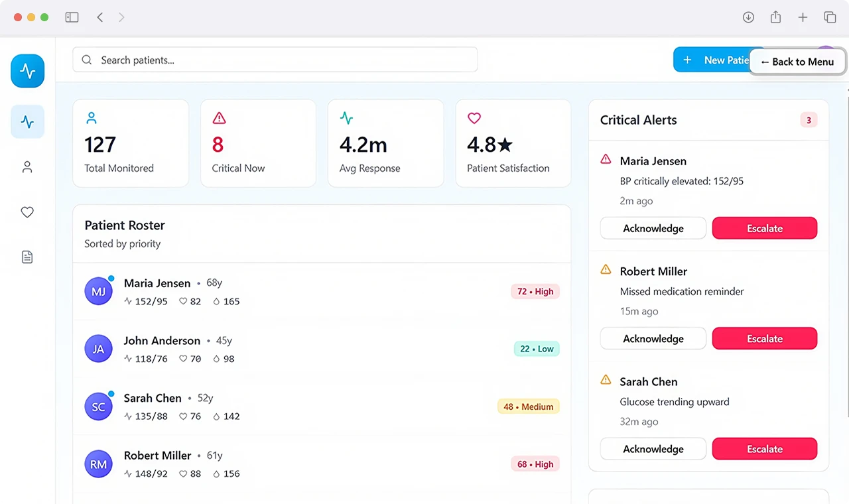849x504 pixels.
Task: Click the Robert Miller RM avatar
Action: point(98,464)
